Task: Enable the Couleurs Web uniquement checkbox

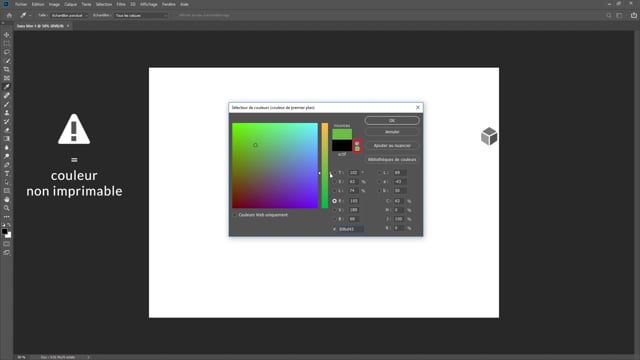Action: click(235, 215)
